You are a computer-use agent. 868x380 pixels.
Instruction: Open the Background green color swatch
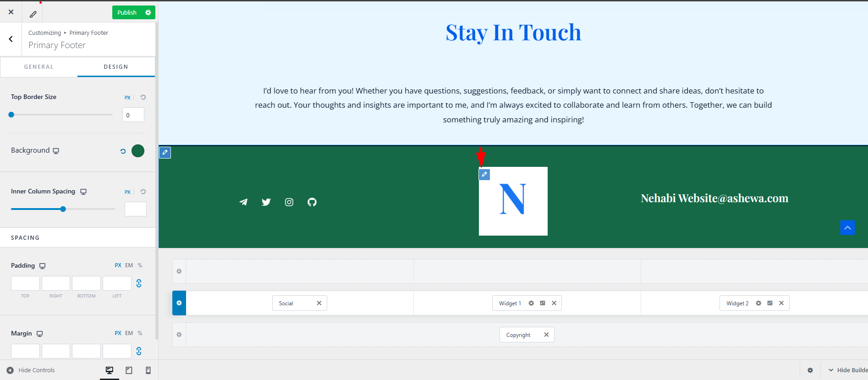pos(138,151)
